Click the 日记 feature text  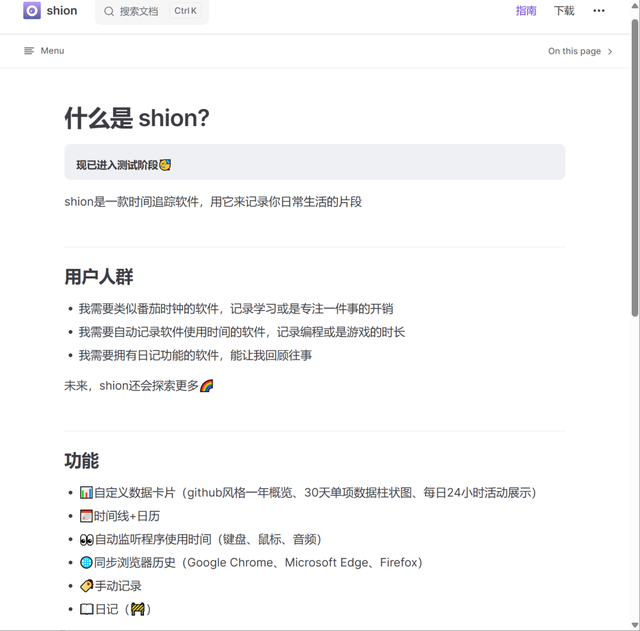[107, 609]
